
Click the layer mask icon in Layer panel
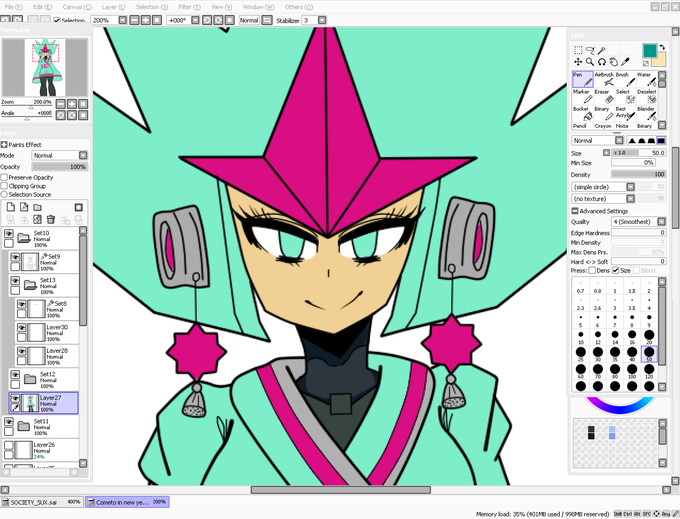pyautogui.click(x=78, y=207)
